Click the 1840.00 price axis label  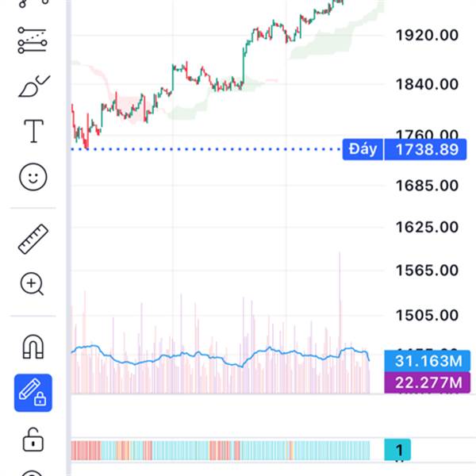point(426,84)
